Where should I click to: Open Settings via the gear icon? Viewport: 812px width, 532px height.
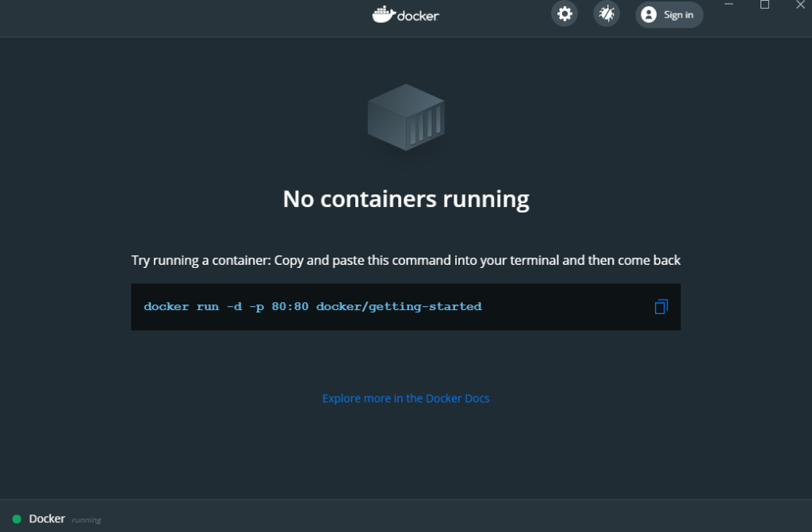[x=564, y=14]
